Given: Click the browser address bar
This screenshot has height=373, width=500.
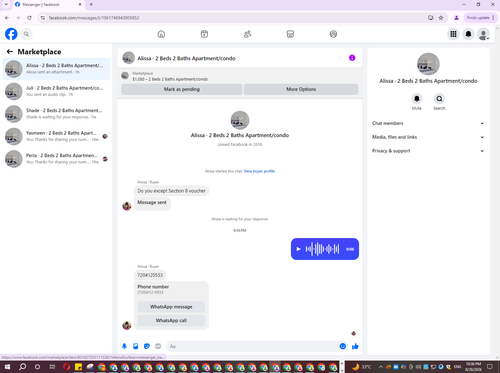Looking at the screenshot, I should [x=233, y=18].
